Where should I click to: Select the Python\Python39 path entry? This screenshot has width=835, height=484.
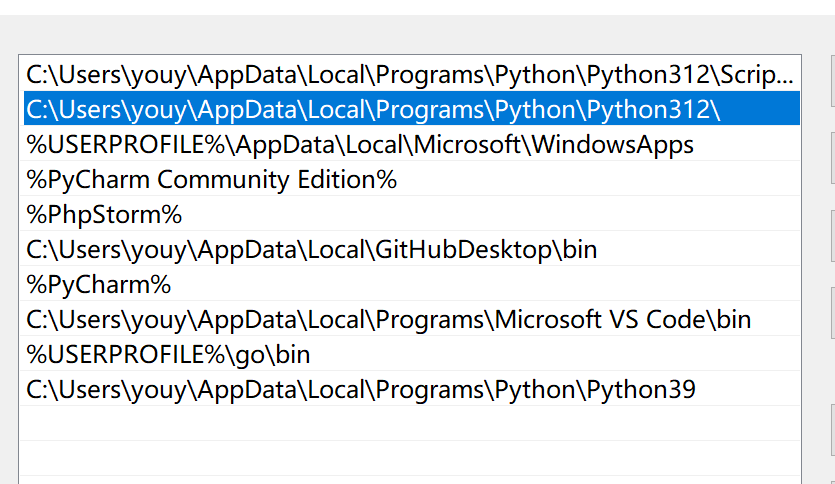click(x=411, y=389)
